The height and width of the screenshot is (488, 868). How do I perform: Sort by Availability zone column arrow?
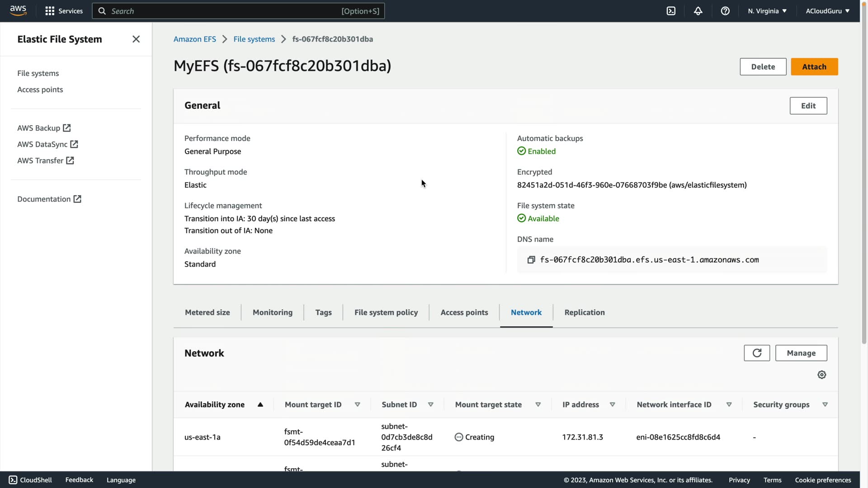(x=260, y=404)
